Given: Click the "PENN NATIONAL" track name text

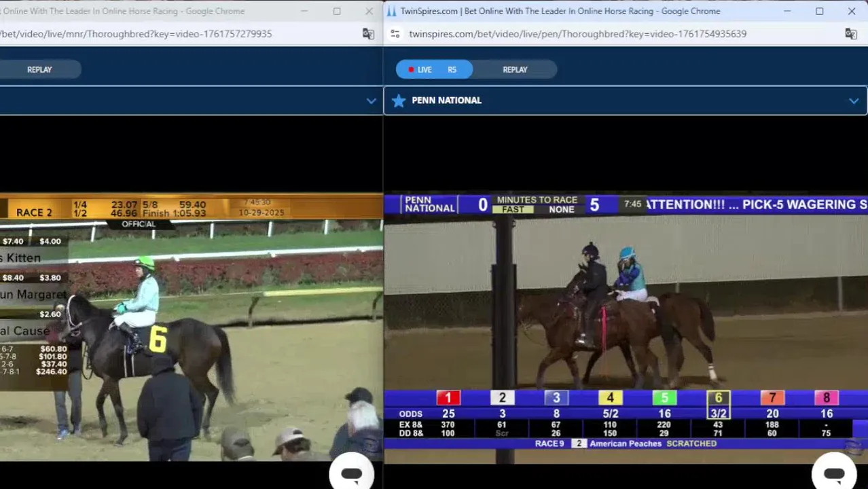Looking at the screenshot, I should (446, 101).
